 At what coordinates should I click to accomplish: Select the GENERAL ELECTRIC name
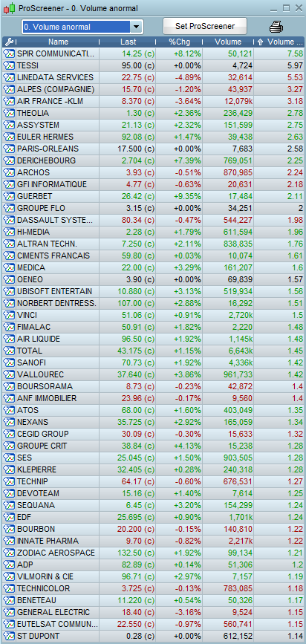click(53, 613)
